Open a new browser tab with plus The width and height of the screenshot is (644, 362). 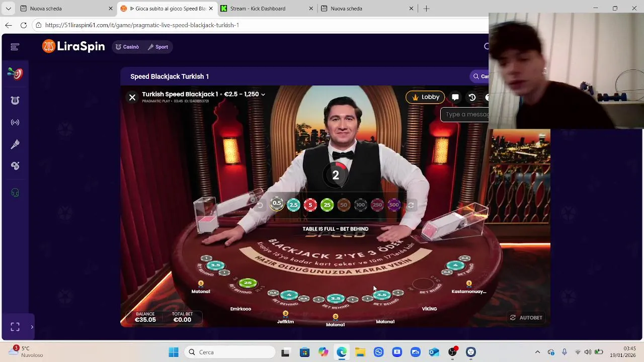tap(426, 9)
